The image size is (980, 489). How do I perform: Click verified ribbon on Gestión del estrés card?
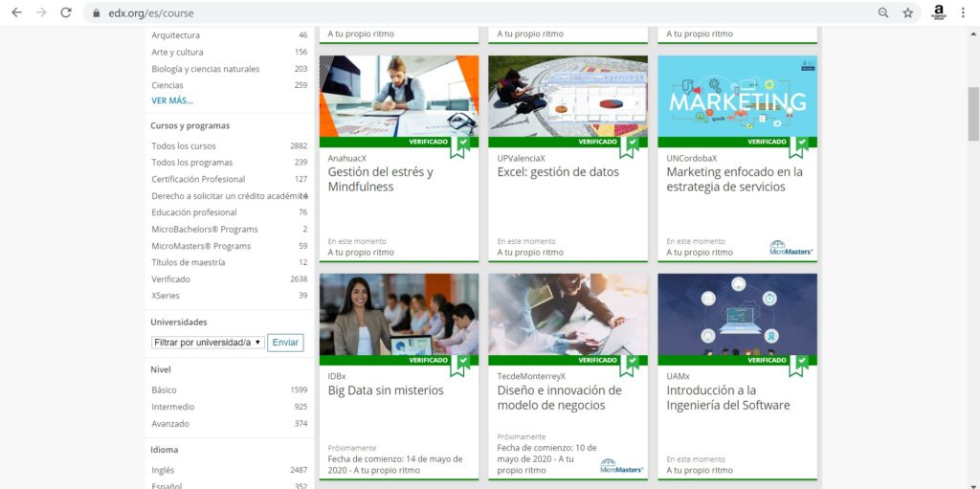tap(460, 147)
